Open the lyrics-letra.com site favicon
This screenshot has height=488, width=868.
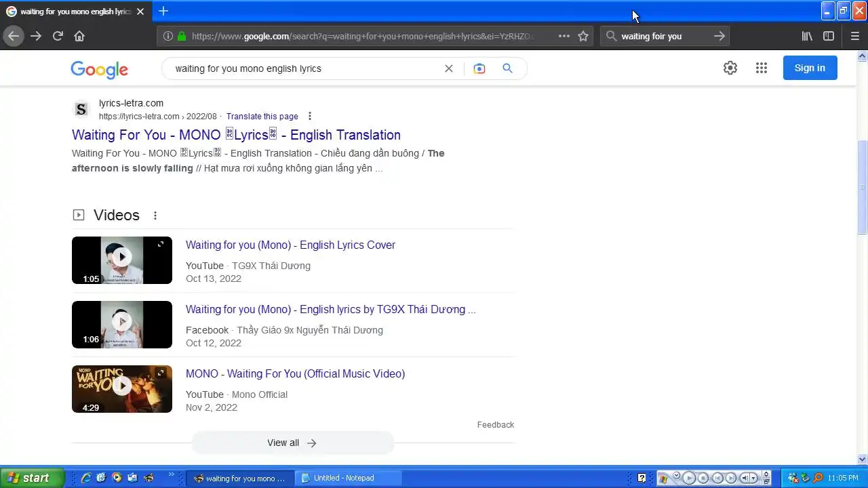(x=81, y=109)
